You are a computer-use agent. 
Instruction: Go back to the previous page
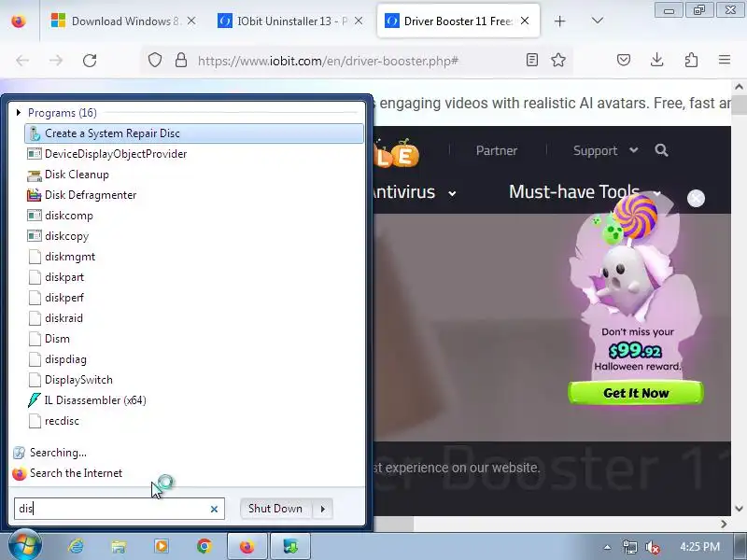click(x=22, y=61)
